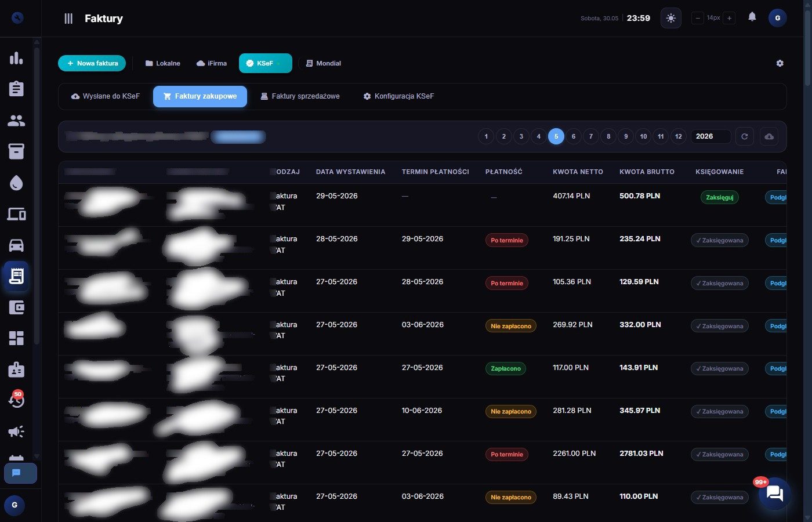812x522 pixels.
Task: Click the 2026 year input field
Action: point(710,136)
